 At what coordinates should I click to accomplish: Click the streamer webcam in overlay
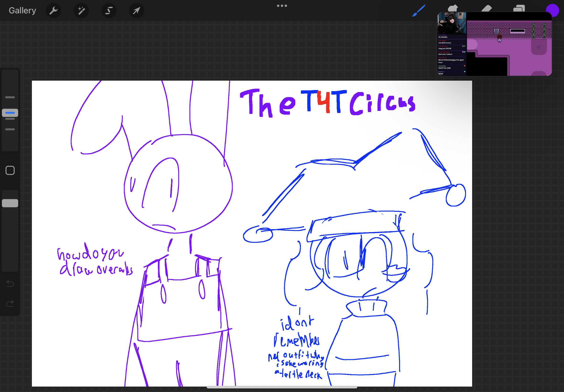click(451, 23)
